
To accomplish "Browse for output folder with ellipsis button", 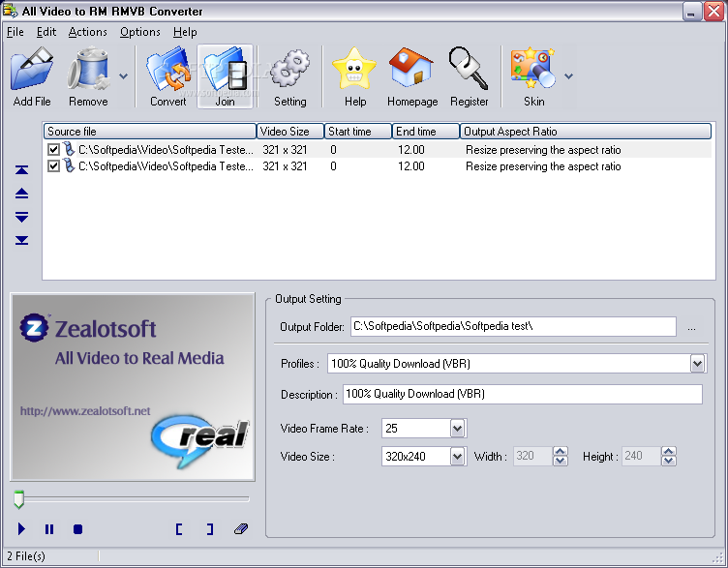I will (x=692, y=328).
